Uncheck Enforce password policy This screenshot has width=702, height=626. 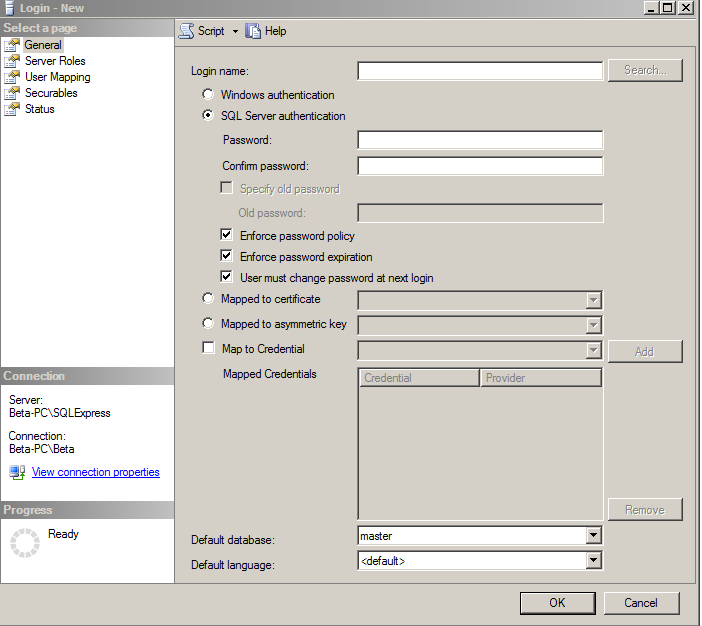(x=227, y=235)
